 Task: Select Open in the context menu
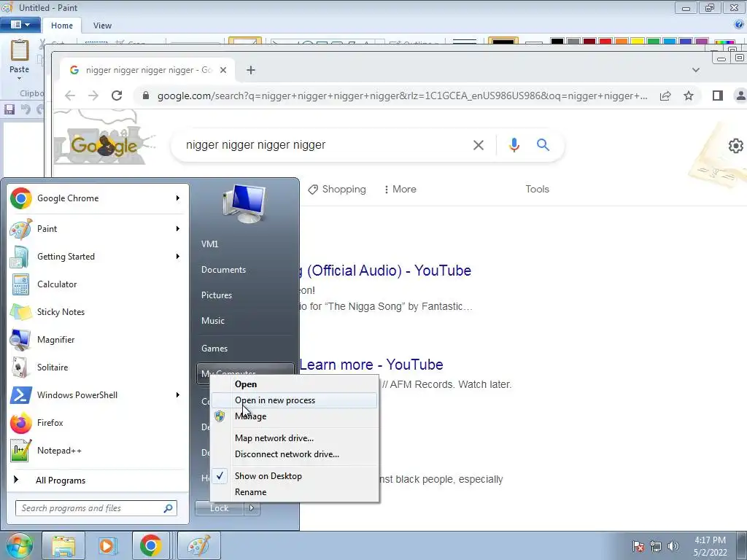tap(295, 384)
